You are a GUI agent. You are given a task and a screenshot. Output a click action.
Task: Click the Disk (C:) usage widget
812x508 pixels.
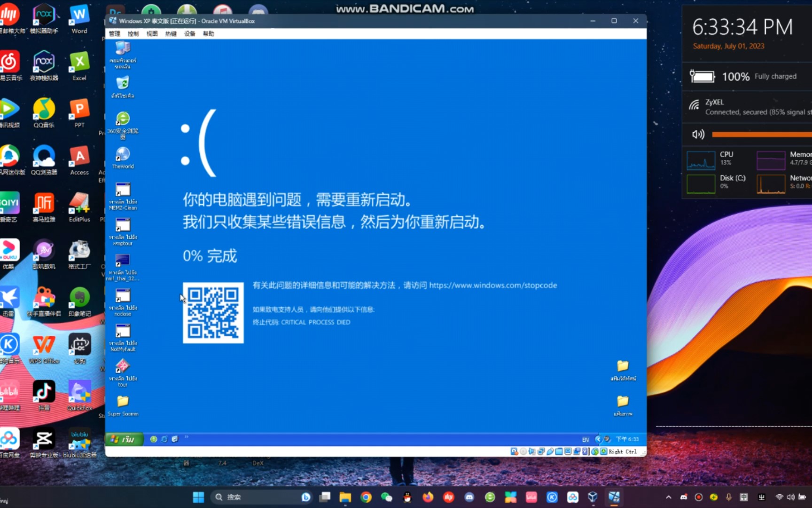pyautogui.click(x=701, y=184)
